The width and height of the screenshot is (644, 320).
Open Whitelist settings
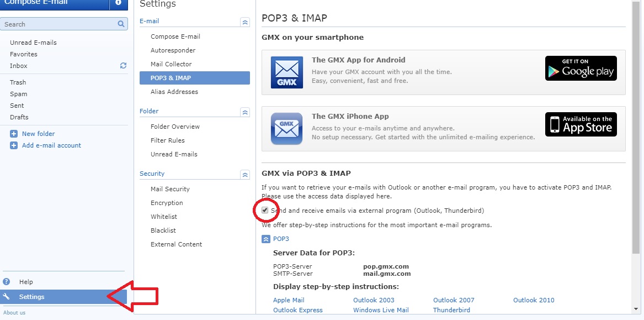164,217
